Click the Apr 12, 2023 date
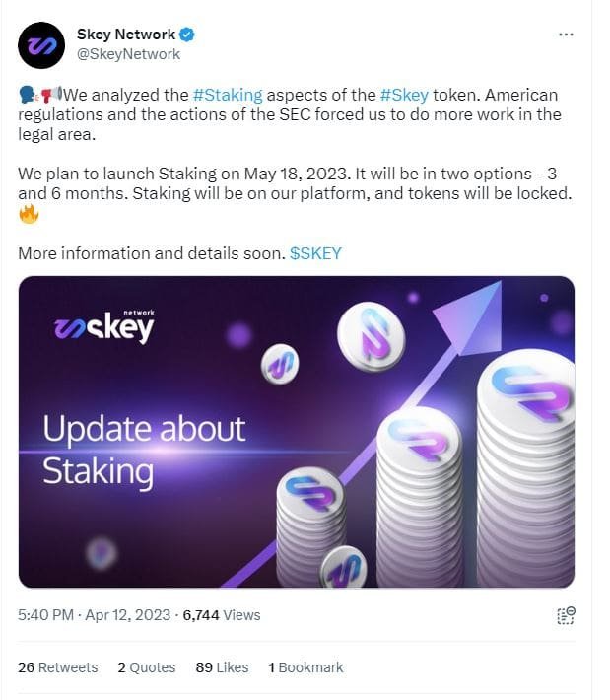 tap(127, 615)
